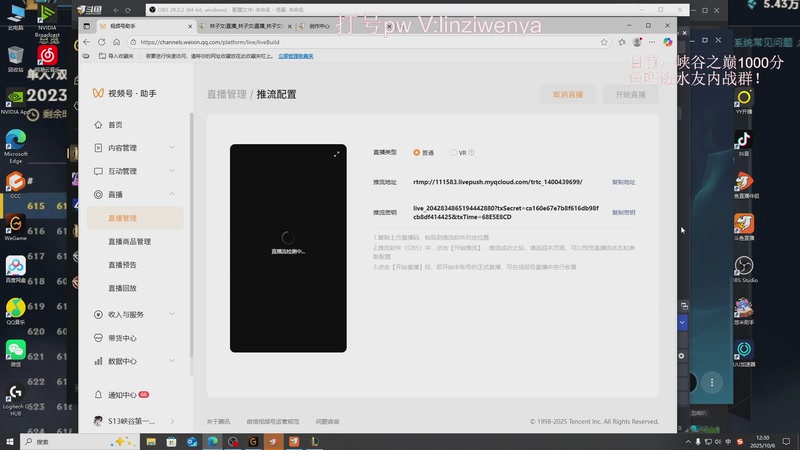The height and width of the screenshot is (450, 800).
Task: Select 直播管理 in the sidebar
Action: (135, 218)
